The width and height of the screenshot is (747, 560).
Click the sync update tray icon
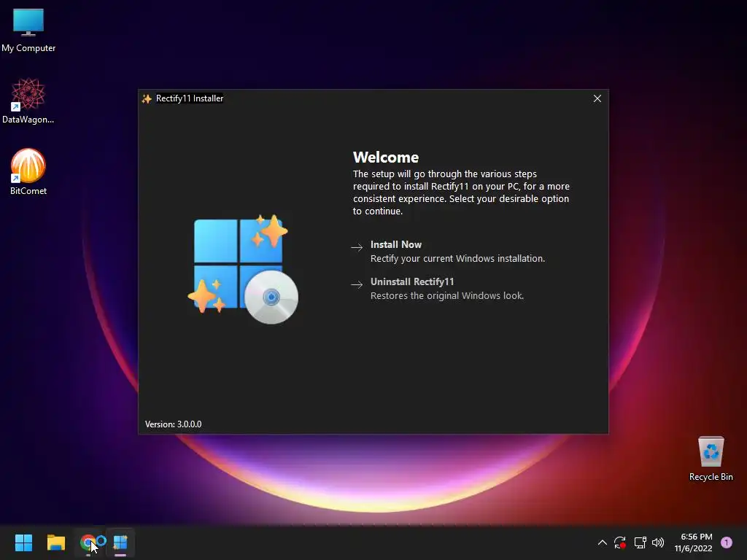click(x=620, y=542)
